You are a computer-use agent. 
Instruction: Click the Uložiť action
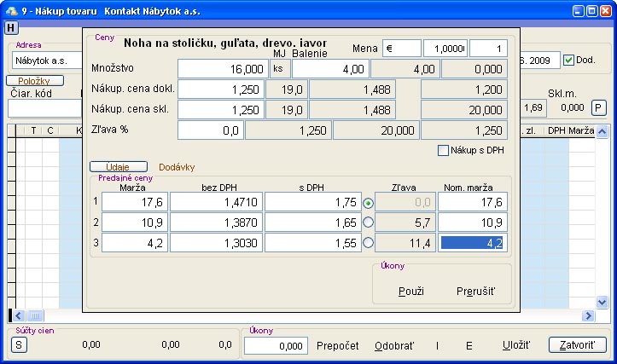pyautogui.click(x=515, y=345)
